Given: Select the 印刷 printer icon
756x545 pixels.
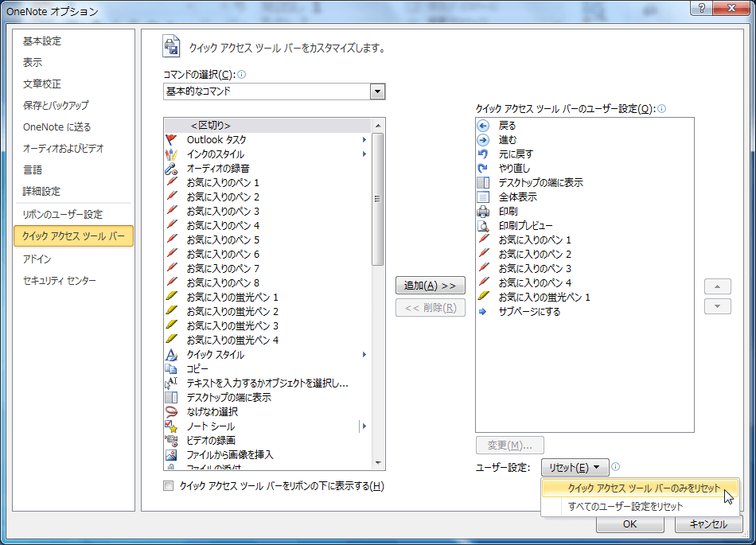Looking at the screenshot, I should tap(483, 212).
